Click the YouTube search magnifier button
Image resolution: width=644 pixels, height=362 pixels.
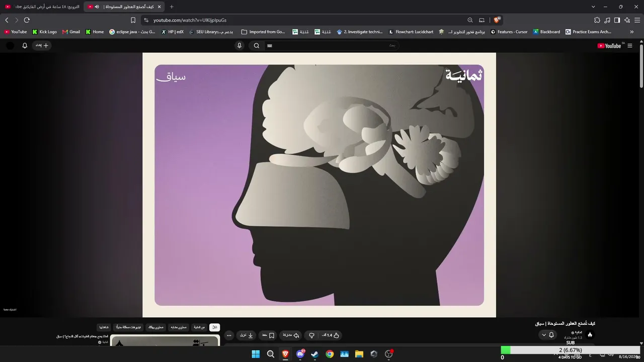257,46
